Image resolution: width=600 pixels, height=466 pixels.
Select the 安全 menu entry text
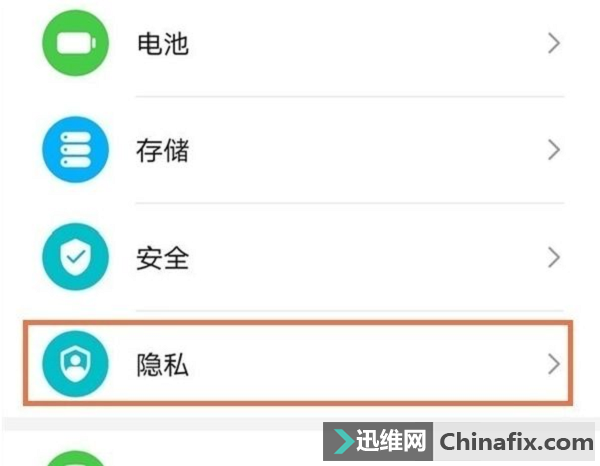pos(163,258)
